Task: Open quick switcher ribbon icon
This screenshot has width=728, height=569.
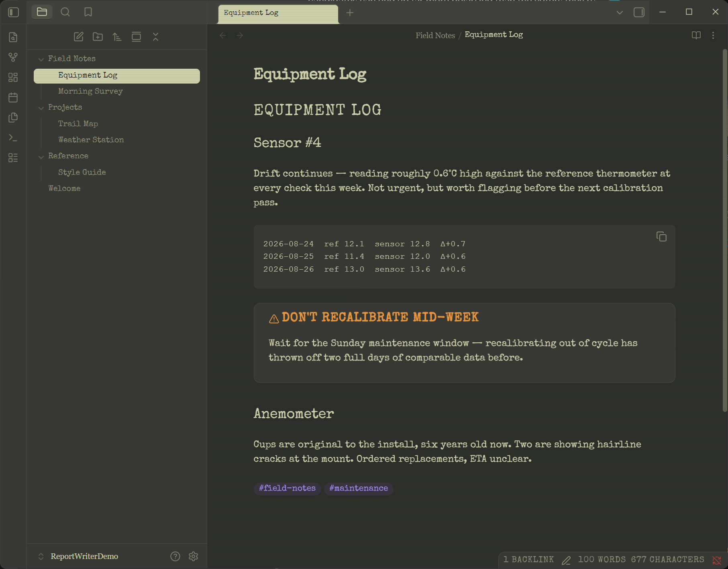Action: pyautogui.click(x=13, y=37)
